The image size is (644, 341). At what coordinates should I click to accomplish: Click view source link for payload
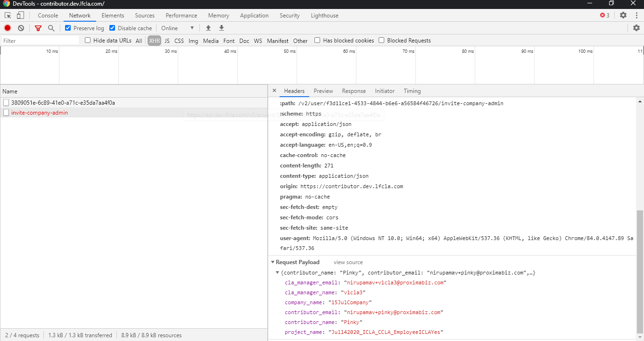[348, 262]
